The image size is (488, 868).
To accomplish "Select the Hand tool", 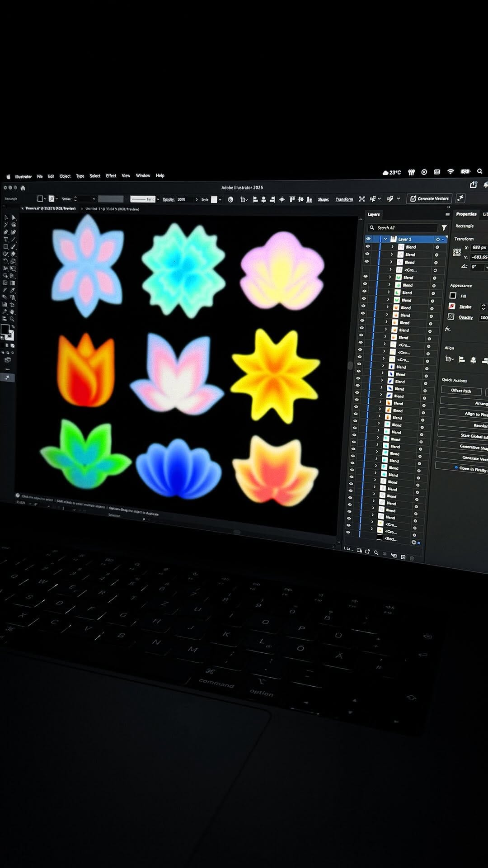I will 12,312.
